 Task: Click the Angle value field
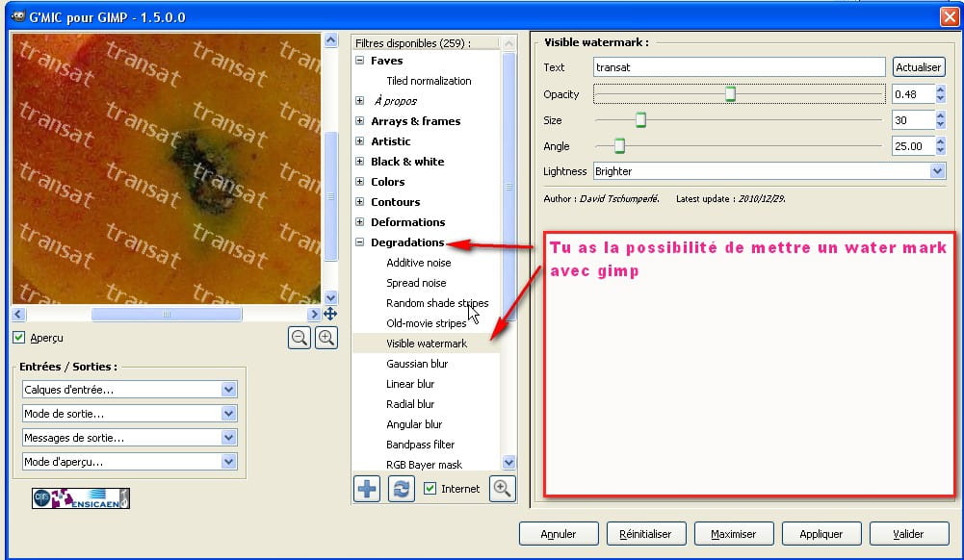point(914,146)
